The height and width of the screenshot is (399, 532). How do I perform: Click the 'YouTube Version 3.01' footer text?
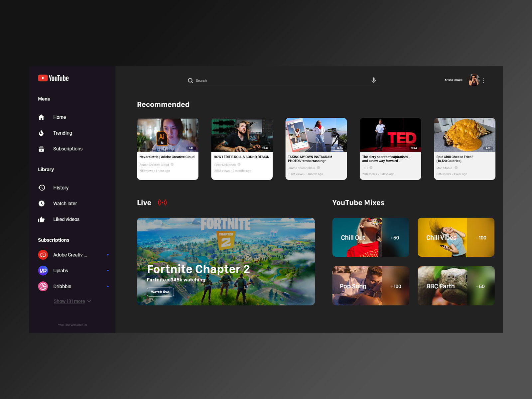[72, 325]
